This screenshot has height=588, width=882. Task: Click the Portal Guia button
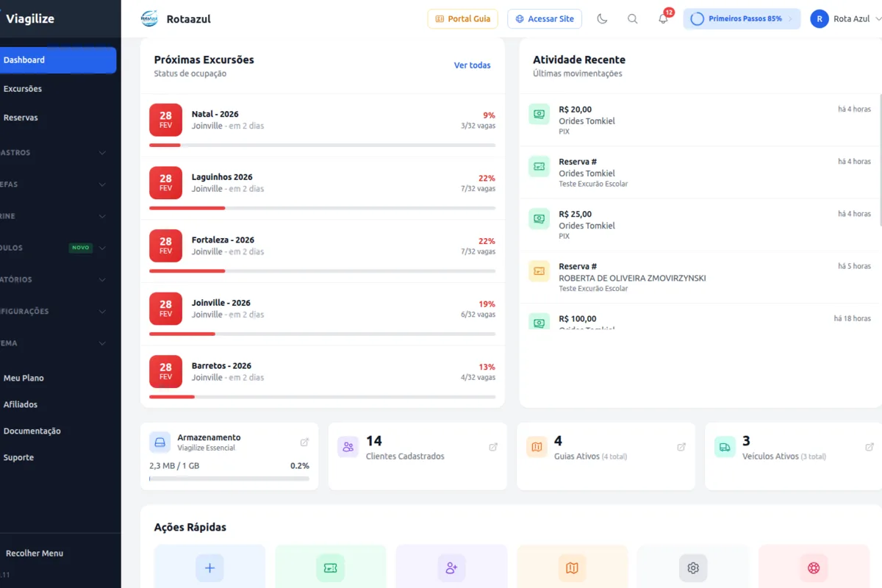(463, 19)
